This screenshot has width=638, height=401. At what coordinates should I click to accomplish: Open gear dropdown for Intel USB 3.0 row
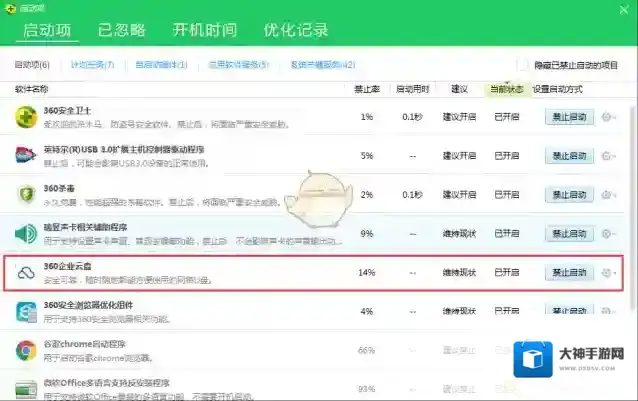[x=608, y=156]
